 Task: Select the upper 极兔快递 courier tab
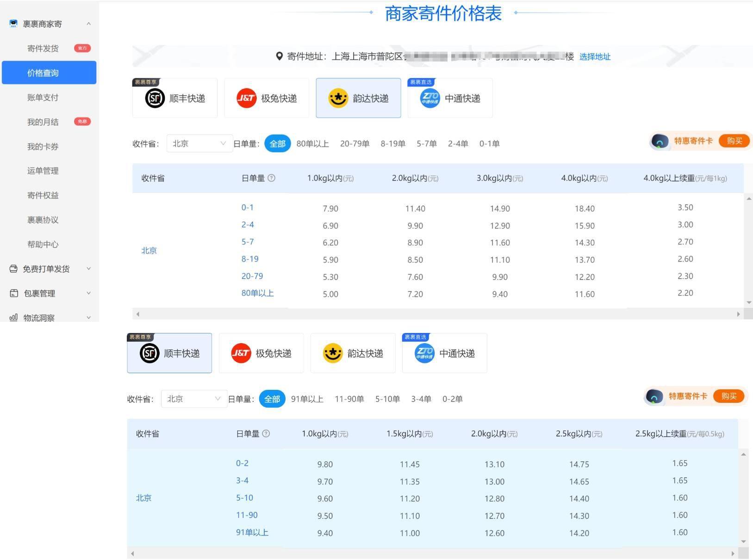pos(267,98)
